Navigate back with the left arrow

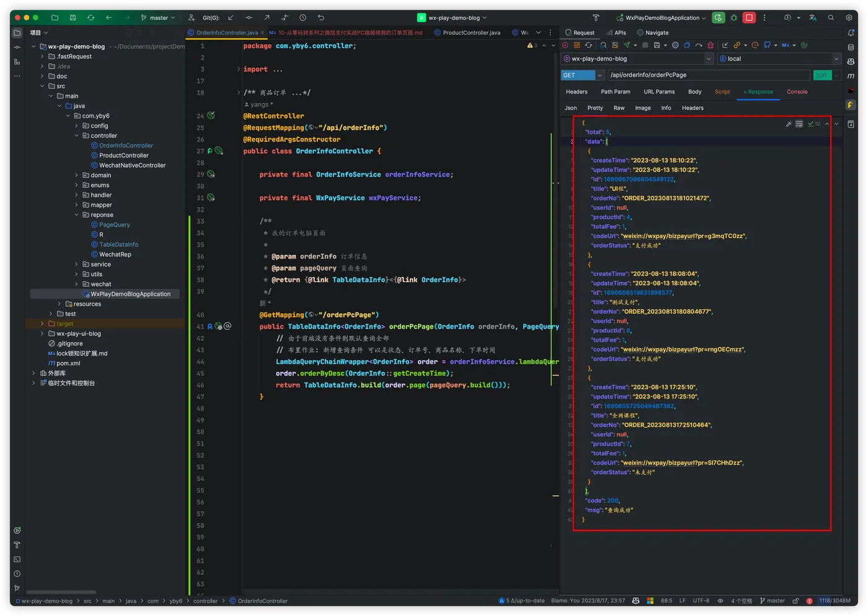[108, 18]
